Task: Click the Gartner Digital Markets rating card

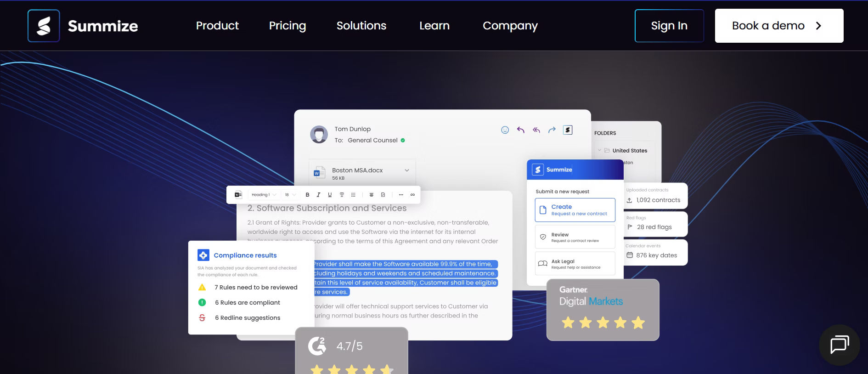Action: 603,310
